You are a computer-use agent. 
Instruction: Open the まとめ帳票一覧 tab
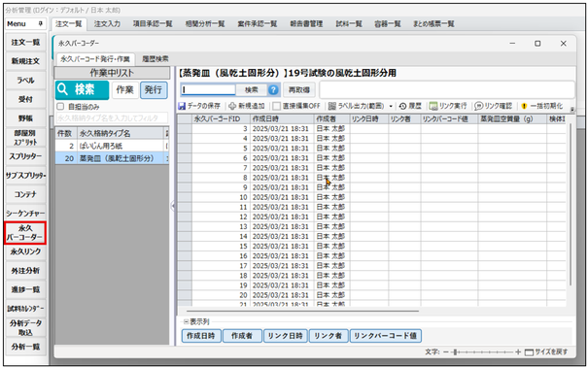[x=433, y=23]
